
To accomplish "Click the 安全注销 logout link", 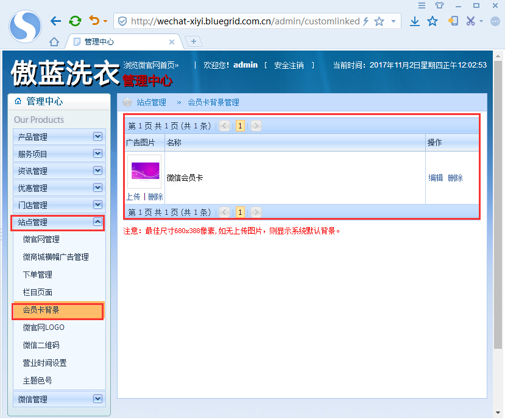I will click(x=290, y=65).
